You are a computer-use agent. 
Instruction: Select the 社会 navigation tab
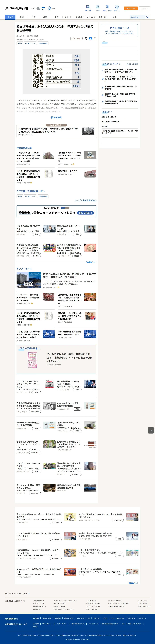(34, 17)
